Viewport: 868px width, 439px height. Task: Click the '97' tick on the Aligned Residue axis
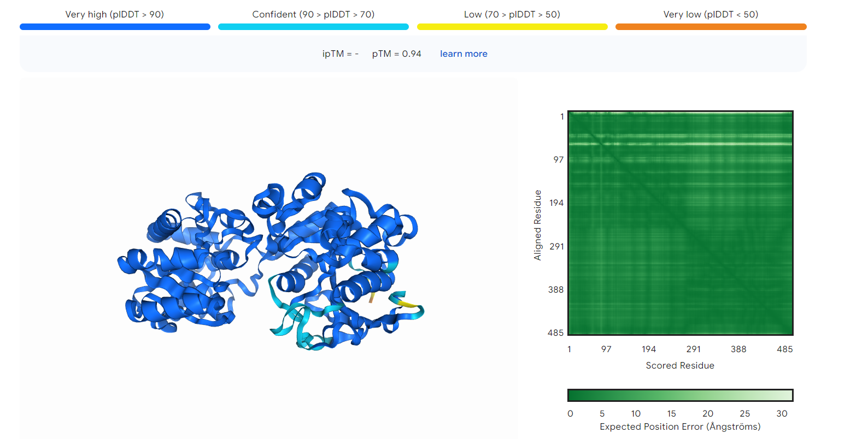(558, 159)
